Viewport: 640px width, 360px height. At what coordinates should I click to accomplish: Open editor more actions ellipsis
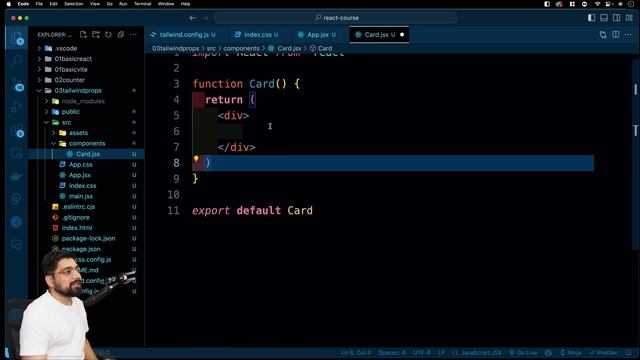click(628, 35)
